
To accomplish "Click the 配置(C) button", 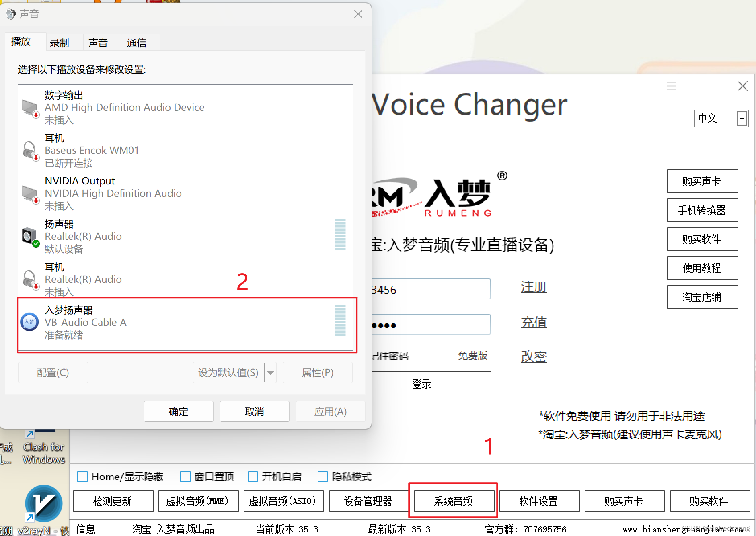I will pos(53,373).
